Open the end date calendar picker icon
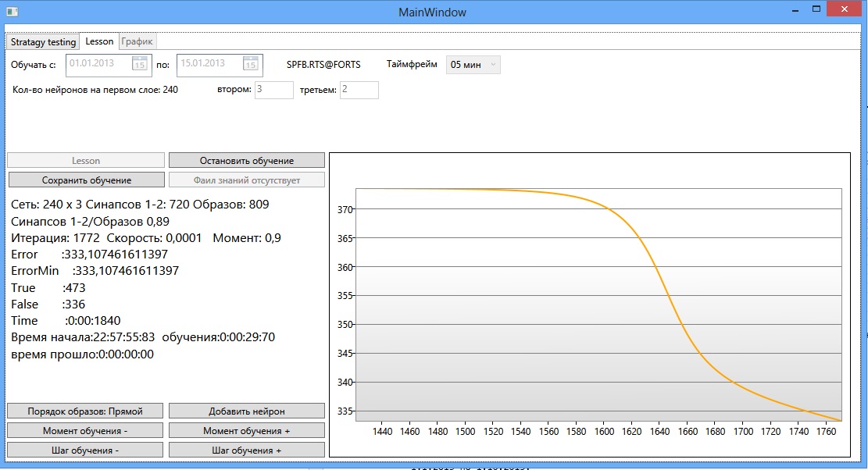 250,64
